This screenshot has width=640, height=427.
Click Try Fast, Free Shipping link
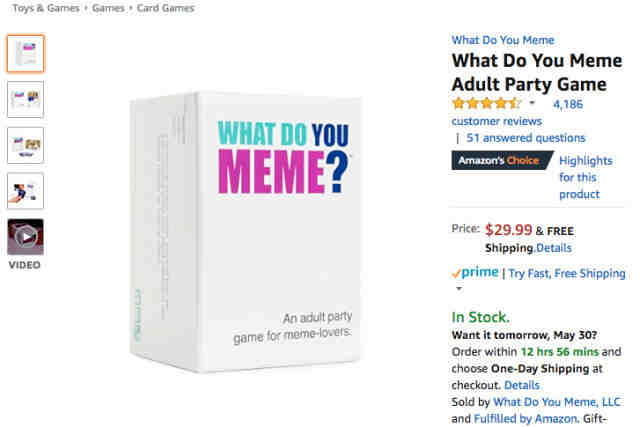567,273
